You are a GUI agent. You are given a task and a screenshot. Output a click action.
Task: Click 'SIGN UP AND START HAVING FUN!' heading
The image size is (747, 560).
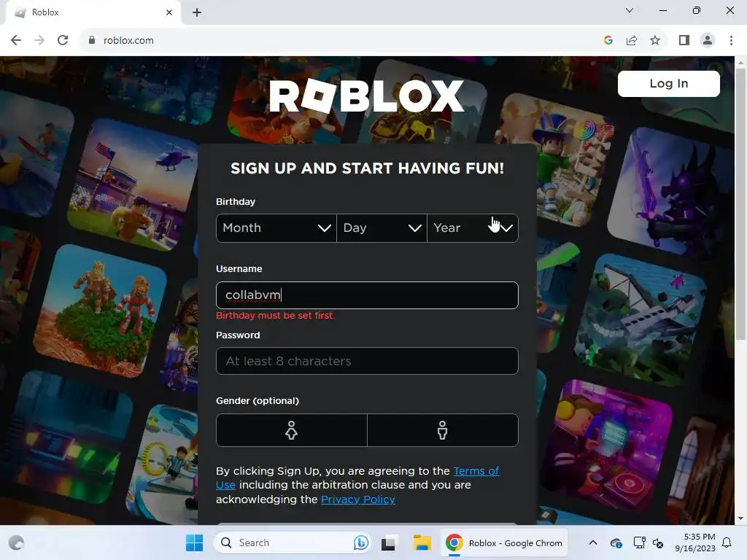367,168
